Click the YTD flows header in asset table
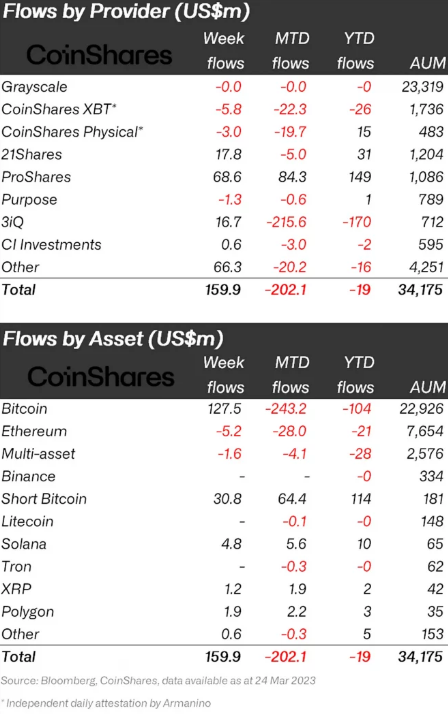This screenshot has width=448, height=714. (x=356, y=374)
